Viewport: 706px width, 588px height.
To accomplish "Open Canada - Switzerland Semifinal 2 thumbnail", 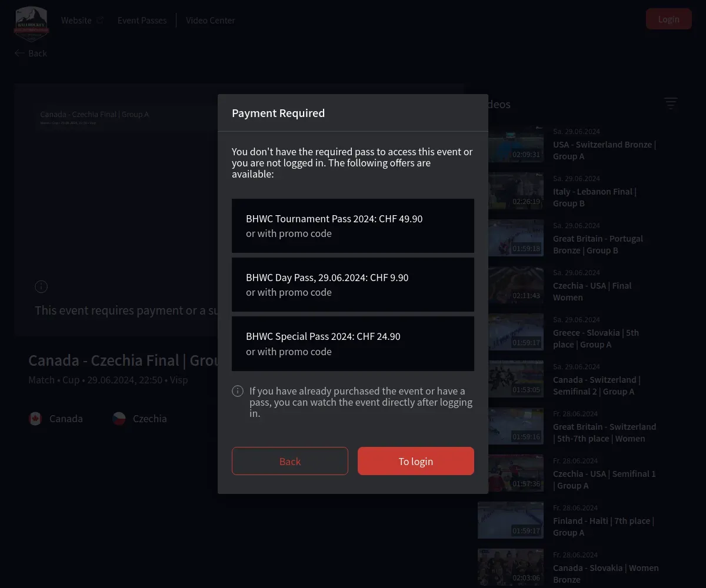I will (516, 379).
